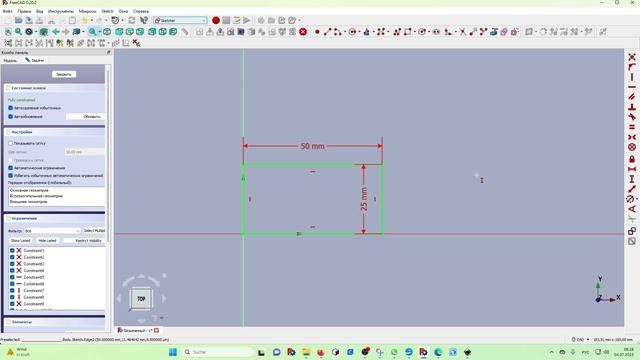The height and width of the screenshot is (360, 640).
Task: Open the File menu
Action: click(7, 11)
